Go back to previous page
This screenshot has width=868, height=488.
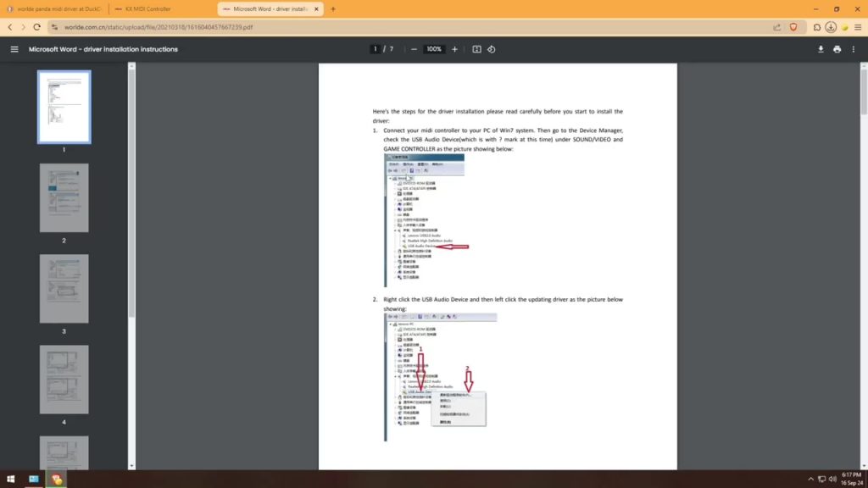10,26
